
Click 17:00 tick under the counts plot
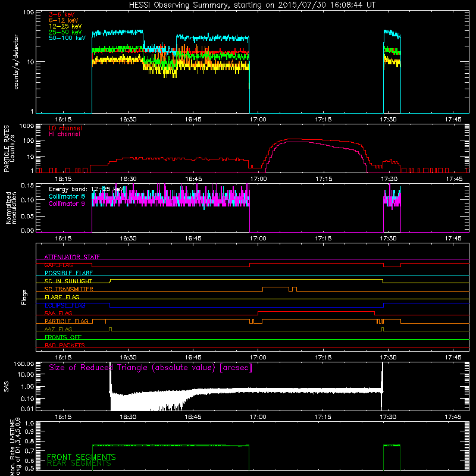[258, 120]
